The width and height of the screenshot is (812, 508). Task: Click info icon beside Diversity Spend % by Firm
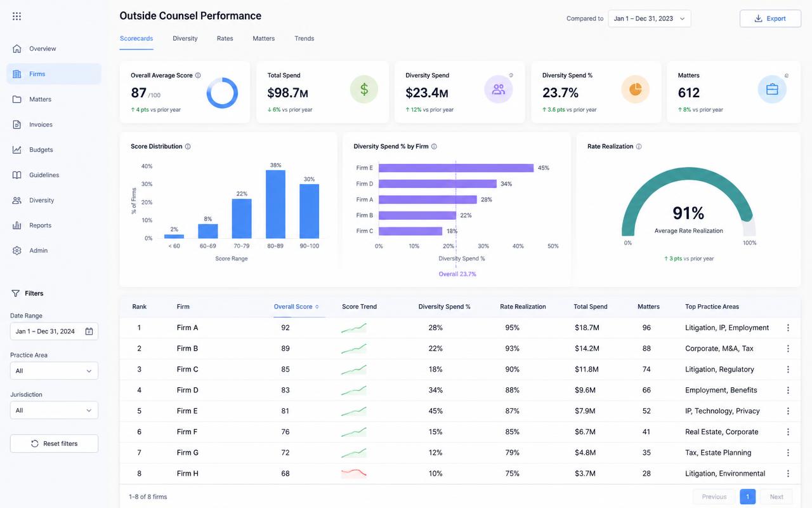click(434, 147)
